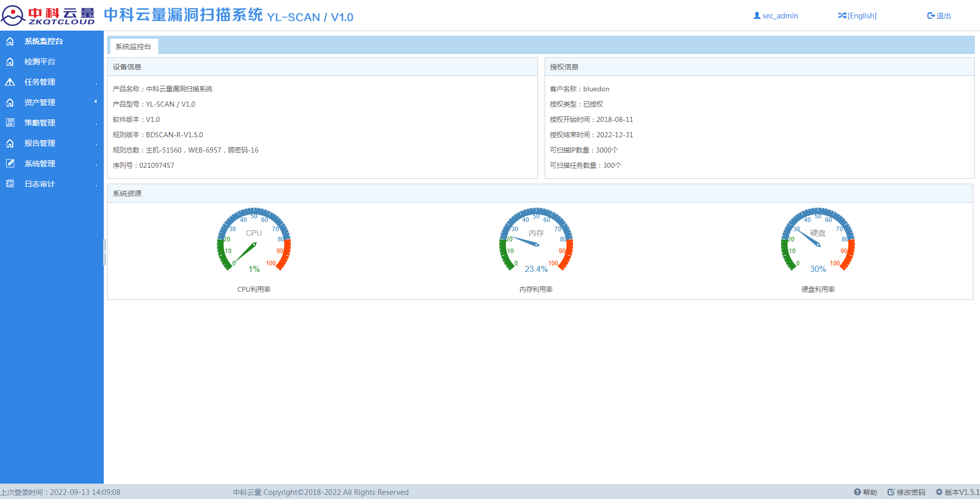The width and height of the screenshot is (980, 499).
Task: Select 系统管理 menu label
Action: coord(40,164)
